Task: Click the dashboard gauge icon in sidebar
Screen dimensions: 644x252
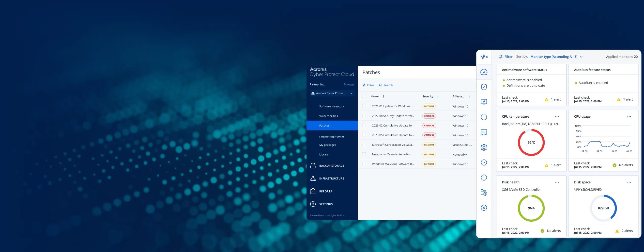Action: 484,72
